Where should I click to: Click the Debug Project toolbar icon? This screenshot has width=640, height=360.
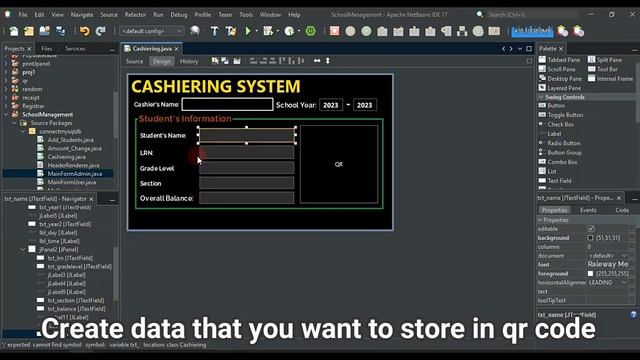[268, 31]
